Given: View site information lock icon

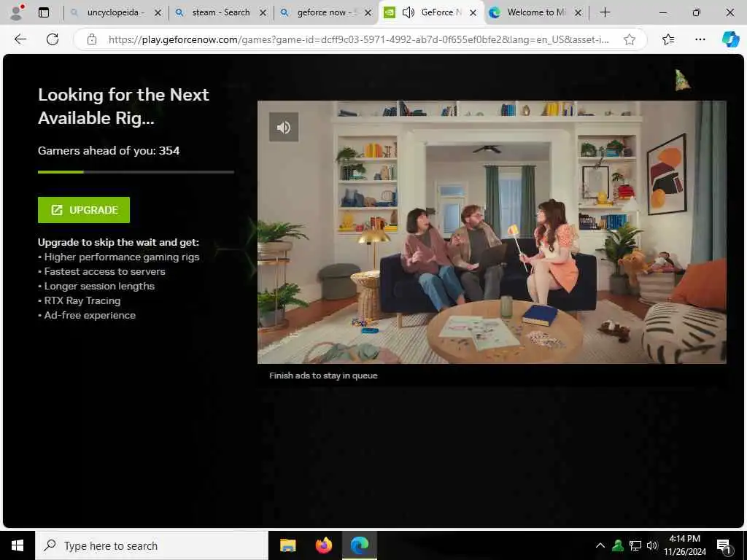Looking at the screenshot, I should pyautogui.click(x=92, y=39).
